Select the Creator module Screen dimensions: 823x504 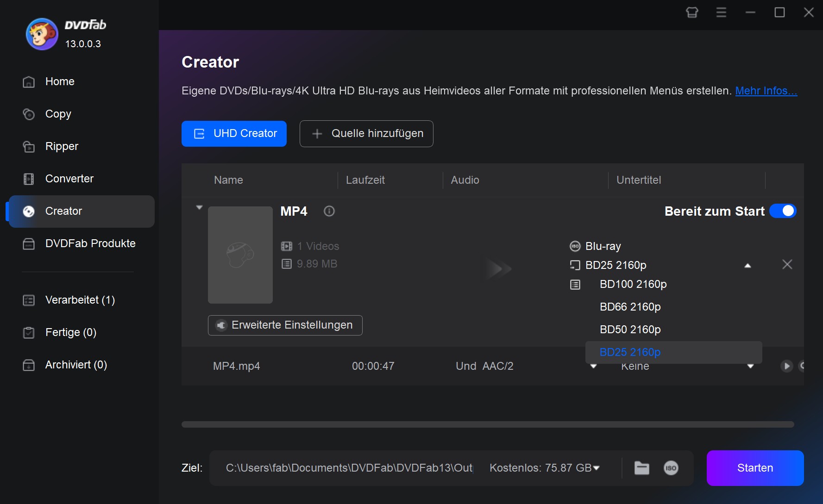82,211
